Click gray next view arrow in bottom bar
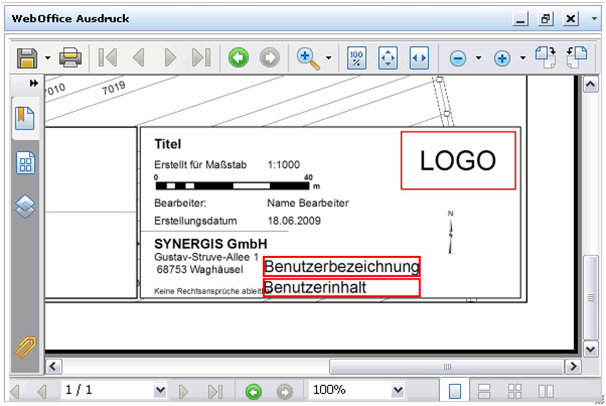 point(285,392)
